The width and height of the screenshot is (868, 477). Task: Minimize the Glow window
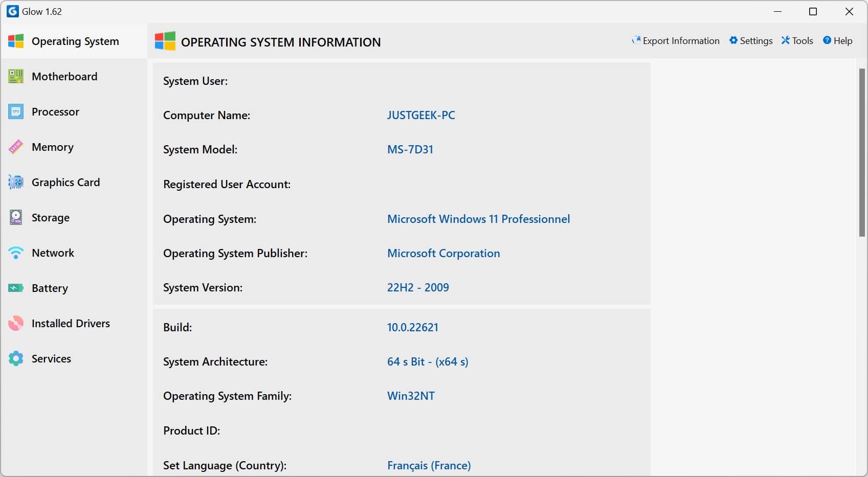[778, 11]
